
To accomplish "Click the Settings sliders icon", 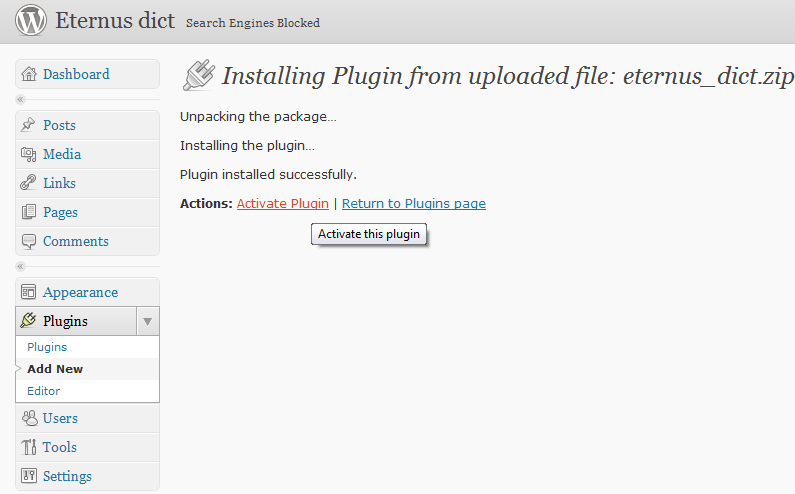I will tap(29, 476).
